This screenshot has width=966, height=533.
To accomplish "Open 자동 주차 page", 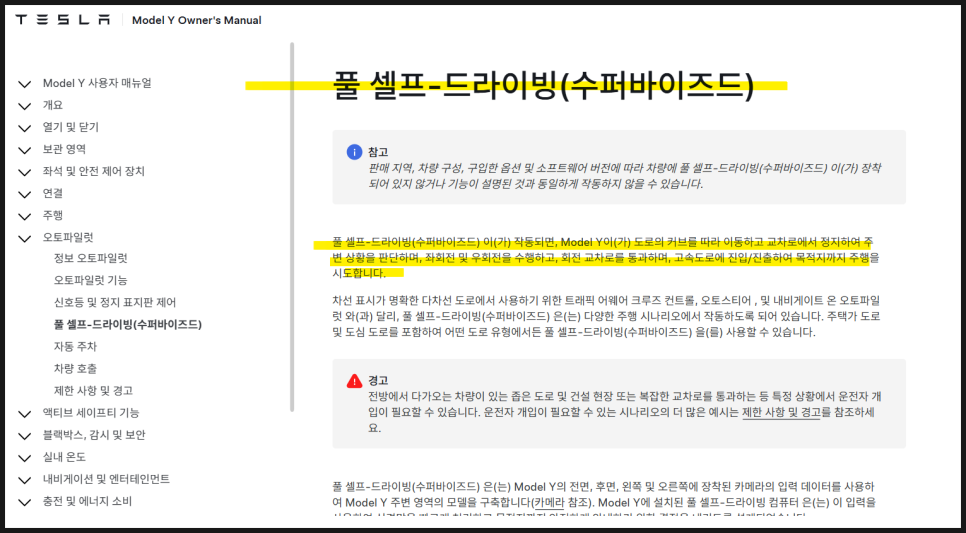I will 75,347.
